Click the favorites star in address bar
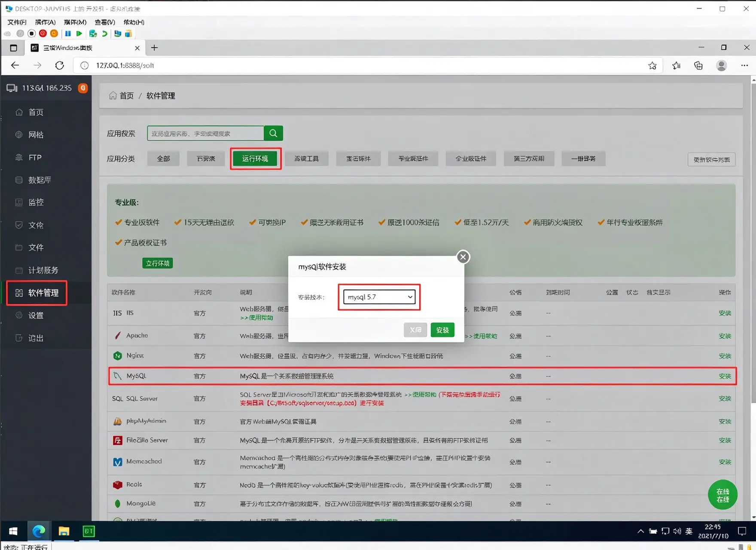The image size is (756, 550). [652, 65]
